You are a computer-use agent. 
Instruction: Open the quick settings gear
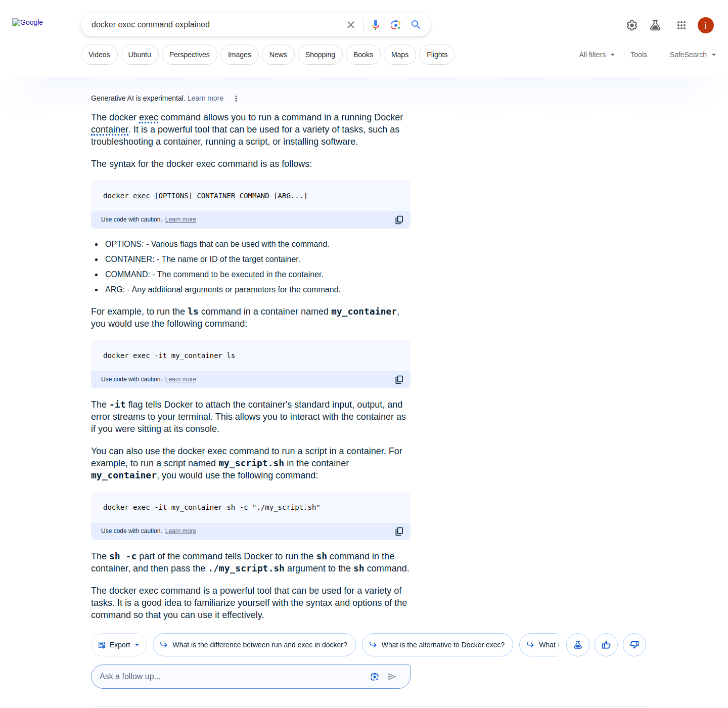631,25
